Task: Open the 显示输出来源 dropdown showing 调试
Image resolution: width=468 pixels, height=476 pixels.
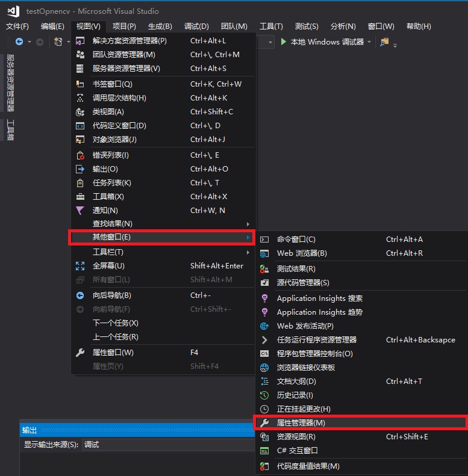Action: pos(168,445)
